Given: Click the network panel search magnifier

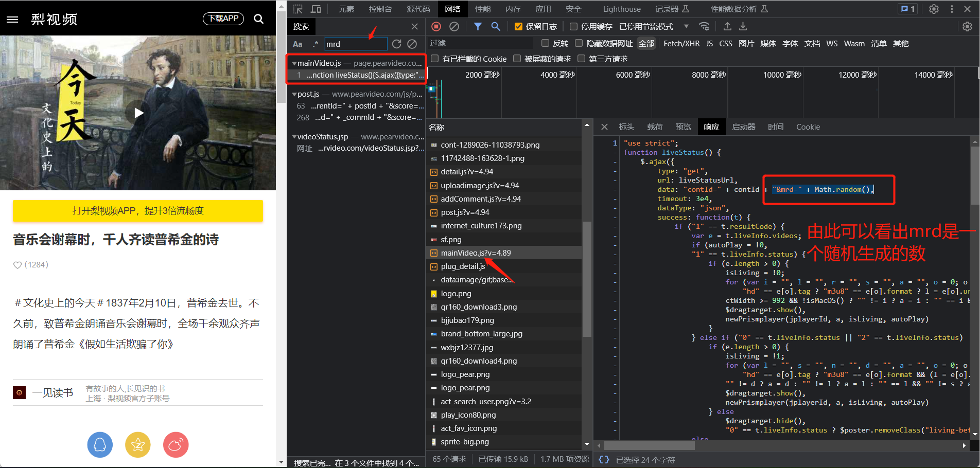Looking at the screenshot, I should tap(495, 26).
